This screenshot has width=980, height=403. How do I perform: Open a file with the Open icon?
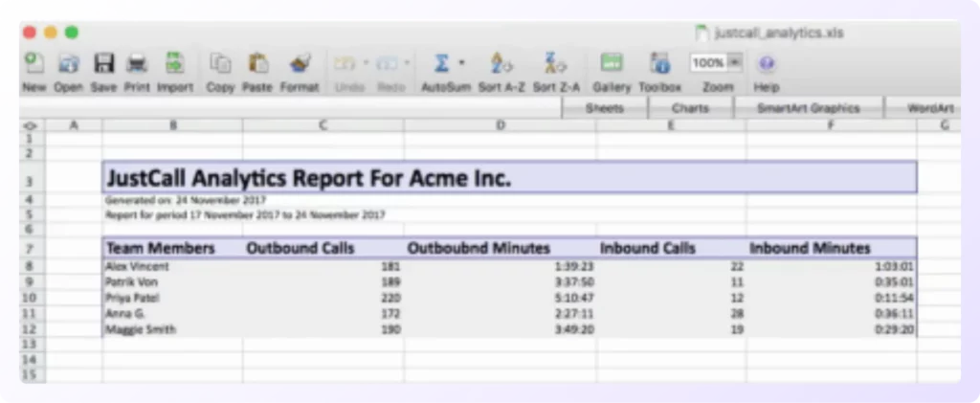point(68,63)
